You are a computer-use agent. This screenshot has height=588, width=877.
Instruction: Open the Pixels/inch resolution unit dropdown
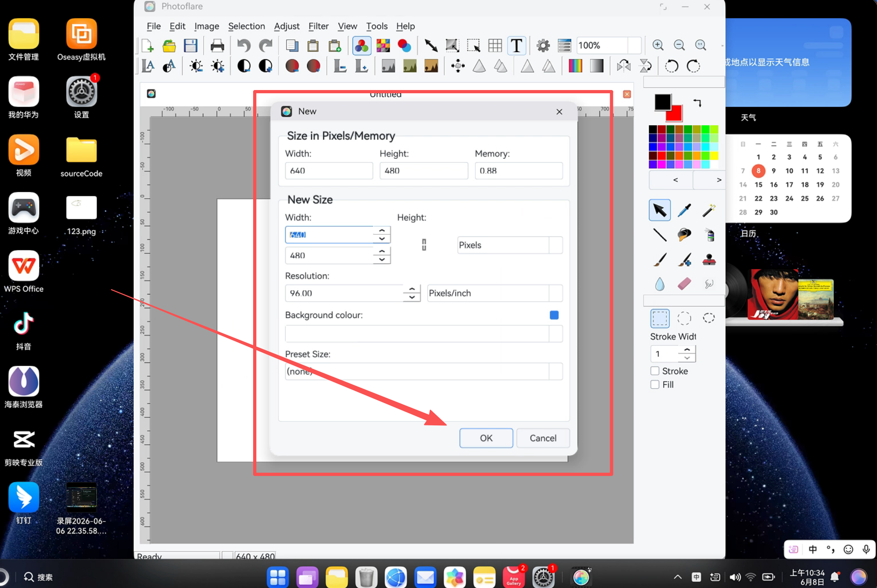495,293
